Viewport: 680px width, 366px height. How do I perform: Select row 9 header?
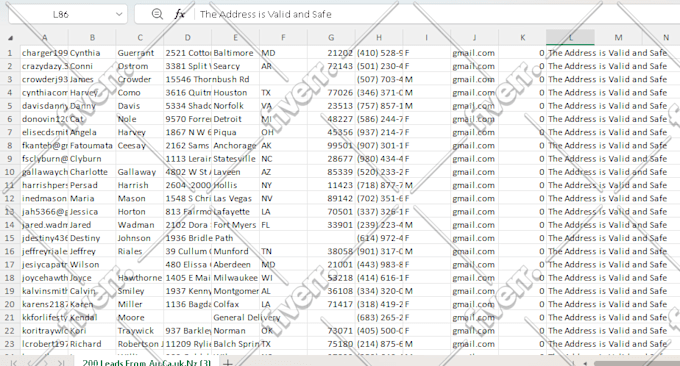[10, 159]
